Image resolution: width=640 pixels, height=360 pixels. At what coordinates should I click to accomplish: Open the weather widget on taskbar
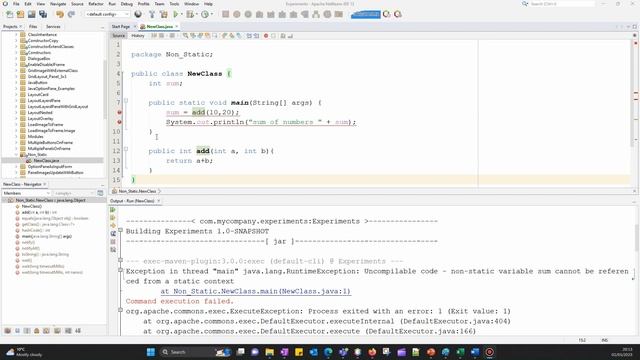(24, 352)
